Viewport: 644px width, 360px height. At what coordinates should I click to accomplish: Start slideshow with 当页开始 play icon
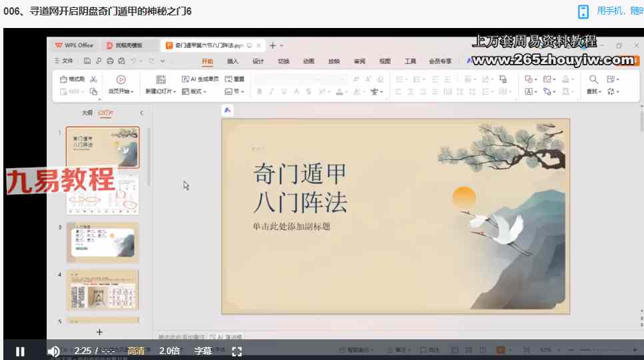click(x=121, y=79)
